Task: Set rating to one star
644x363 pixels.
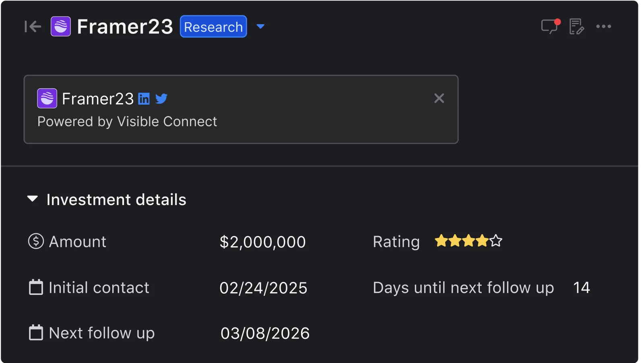Action: (441, 241)
